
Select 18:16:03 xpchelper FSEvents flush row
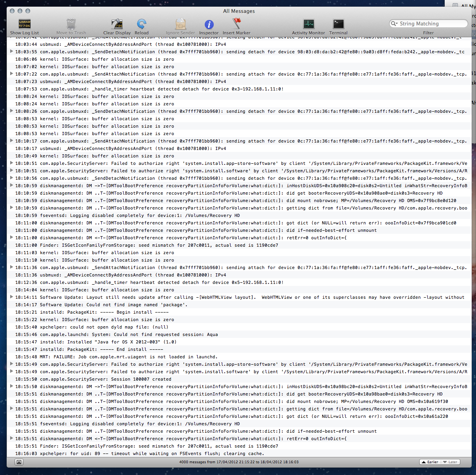coord(239,453)
